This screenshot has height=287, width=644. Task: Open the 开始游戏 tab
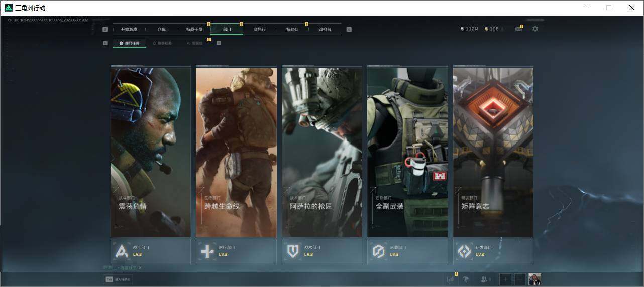129,29
